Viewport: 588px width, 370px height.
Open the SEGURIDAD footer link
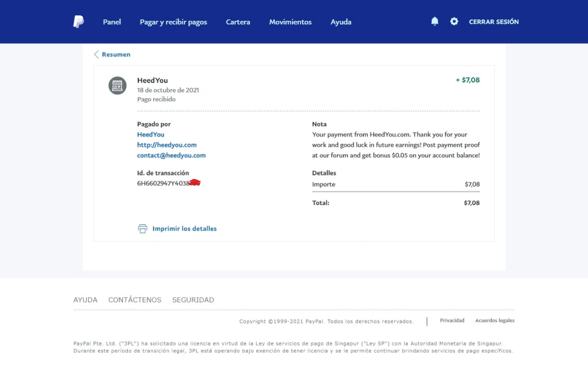193,300
